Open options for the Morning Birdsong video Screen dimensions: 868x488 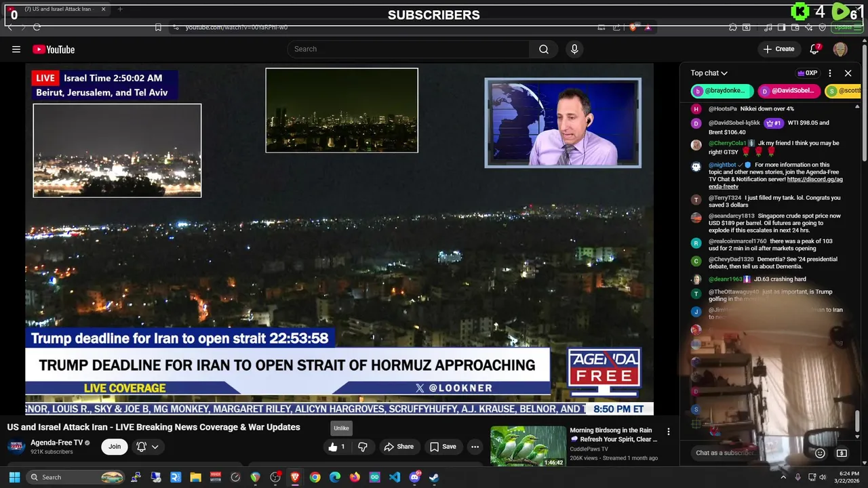click(x=668, y=432)
